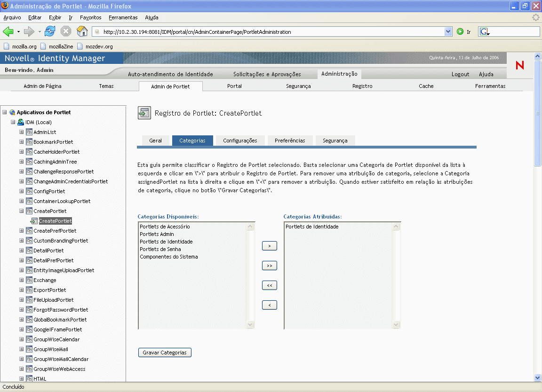542x392 pixels.
Task: Click the HTML portlet tree icon
Action: pos(29,379)
